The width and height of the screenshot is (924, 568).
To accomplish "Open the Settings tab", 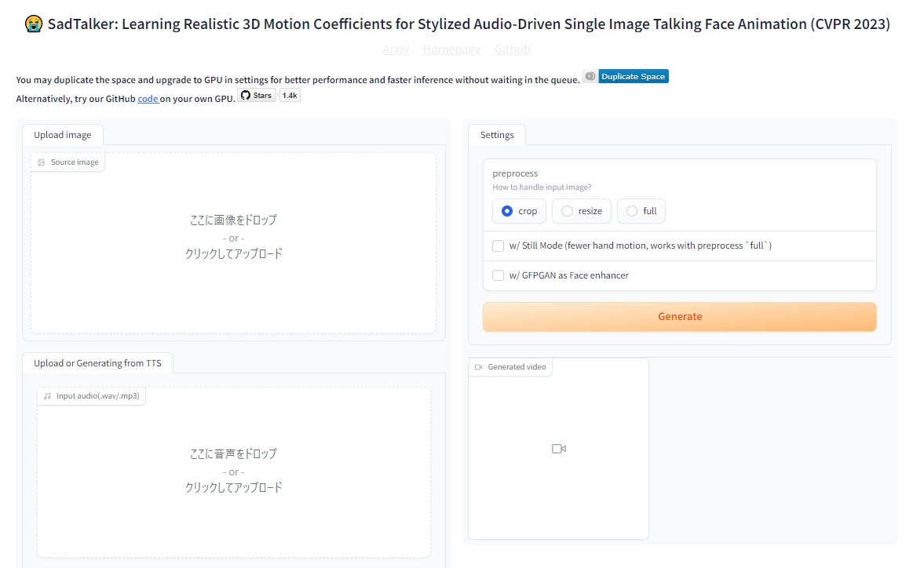I will [x=497, y=135].
